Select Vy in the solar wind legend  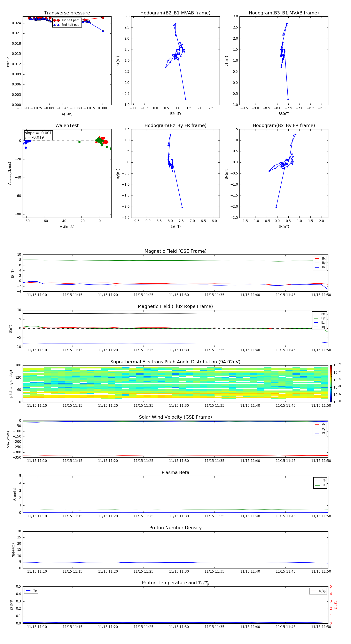point(320,429)
